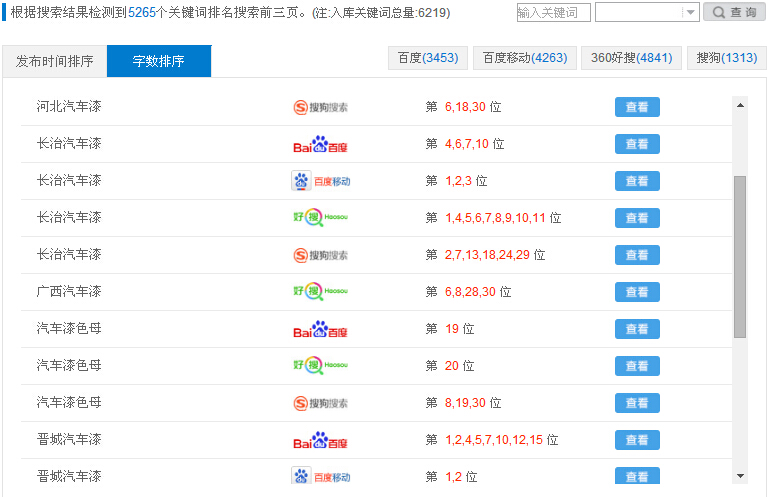770x497 pixels.
Task: Click 查看 for 晋城汽车漆 rank 1,2
Action: pyautogui.click(x=637, y=475)
